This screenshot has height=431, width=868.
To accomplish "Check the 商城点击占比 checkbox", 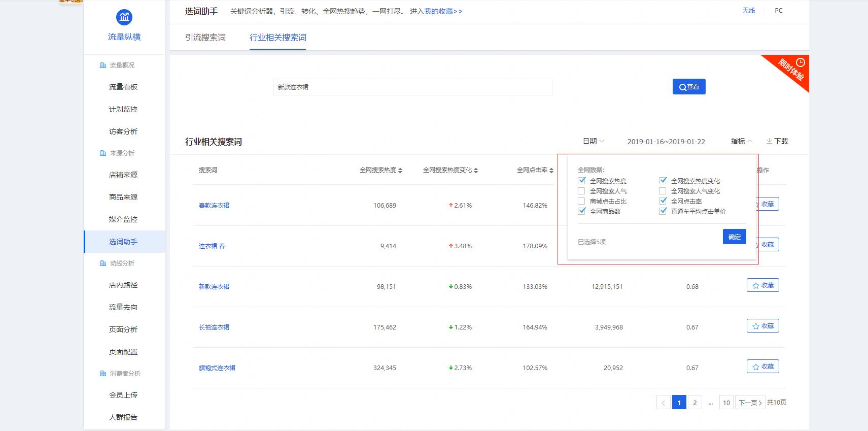I will coord(582,201).
